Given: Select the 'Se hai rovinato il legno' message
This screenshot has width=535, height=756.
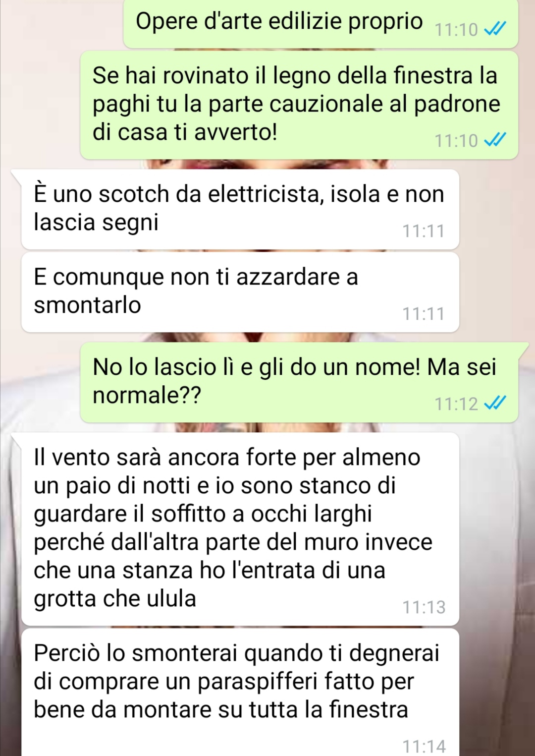Looking at the screenshot, I should pos(299,105).
